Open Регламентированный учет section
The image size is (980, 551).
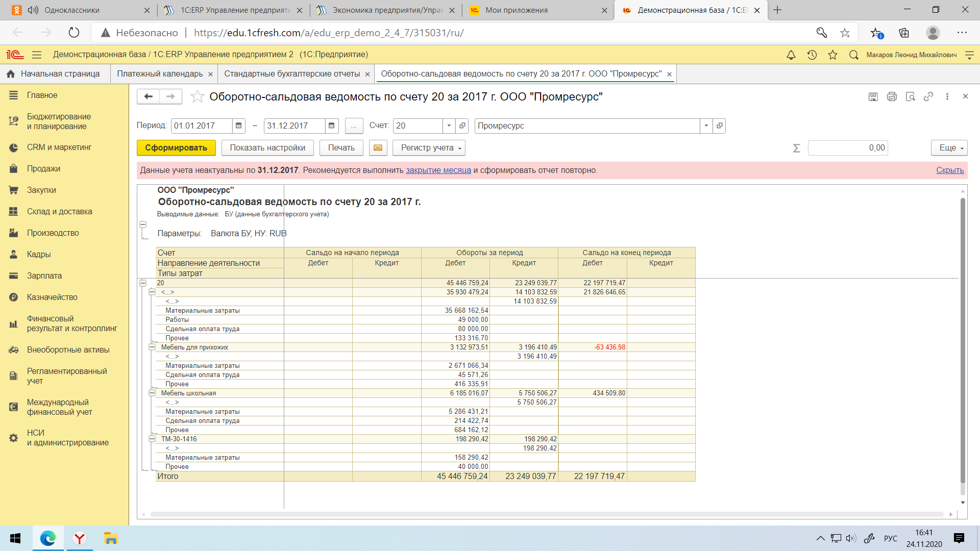click(x=67, y=376)
